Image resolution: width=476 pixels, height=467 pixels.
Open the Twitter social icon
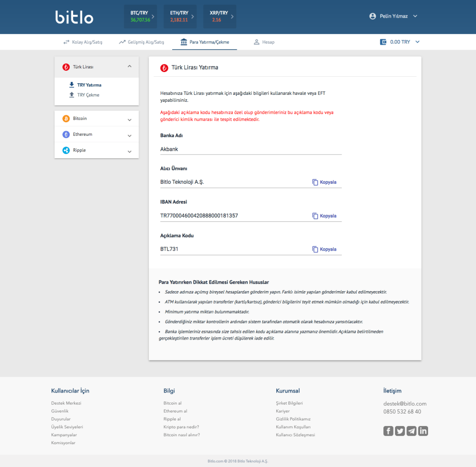point(400,431)
